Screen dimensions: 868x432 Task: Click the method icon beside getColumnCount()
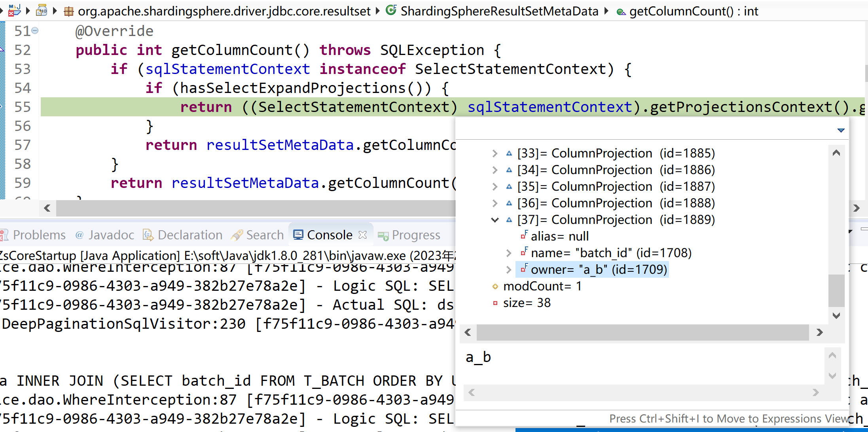pos(621,11)
